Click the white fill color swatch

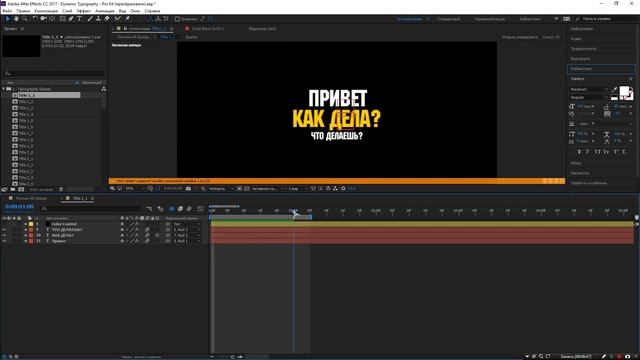624,91
